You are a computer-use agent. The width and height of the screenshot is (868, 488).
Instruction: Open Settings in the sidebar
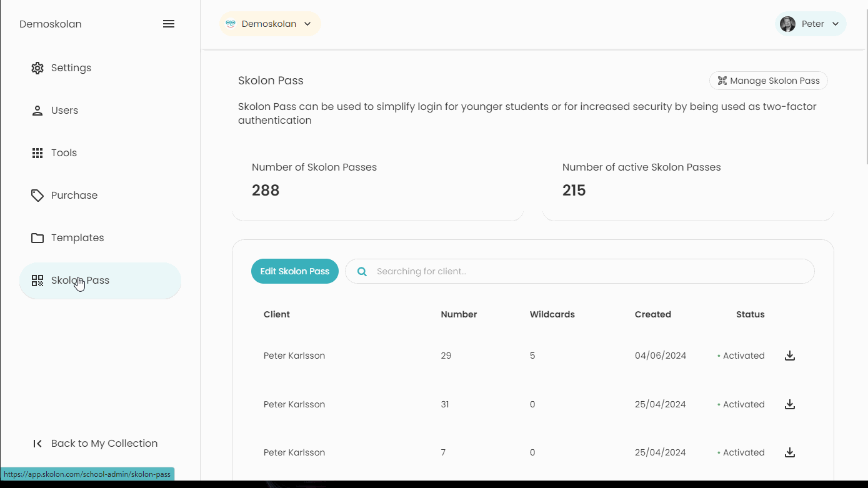tap(100, 67)
